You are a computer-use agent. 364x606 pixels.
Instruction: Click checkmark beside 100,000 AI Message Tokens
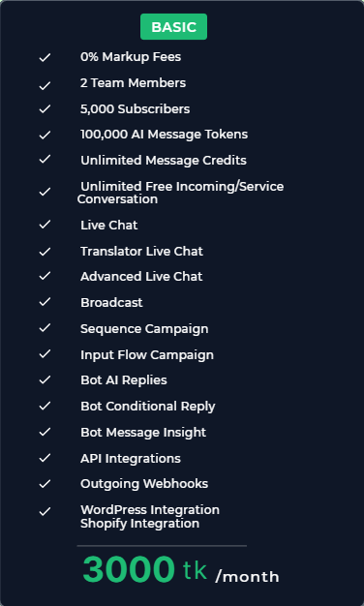coord(45,135)
